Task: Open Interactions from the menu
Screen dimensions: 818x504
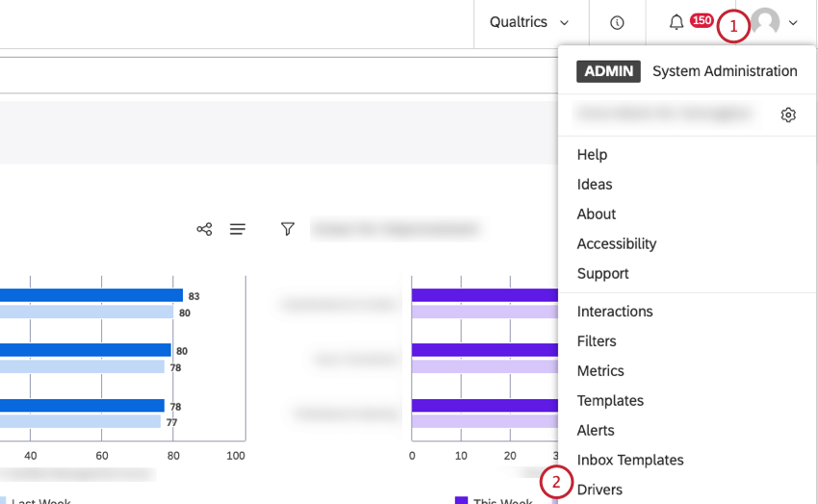Action: point(615,311)
